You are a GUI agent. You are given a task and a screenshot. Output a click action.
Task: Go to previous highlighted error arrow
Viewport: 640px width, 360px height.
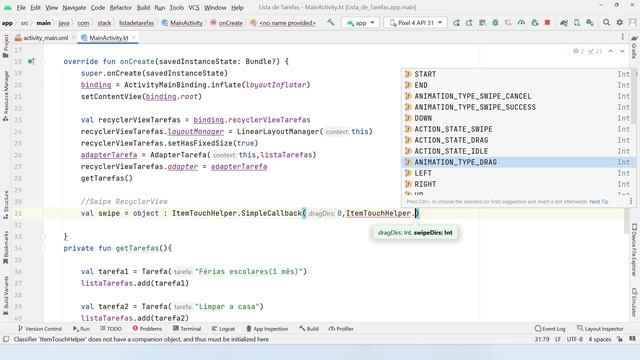click(x=611, y=51)
